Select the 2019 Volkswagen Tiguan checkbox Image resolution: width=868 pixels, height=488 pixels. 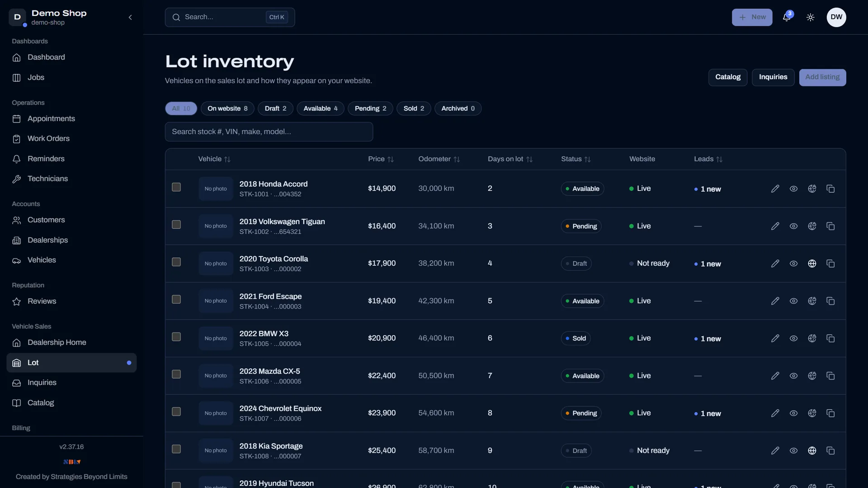[176, 225]
